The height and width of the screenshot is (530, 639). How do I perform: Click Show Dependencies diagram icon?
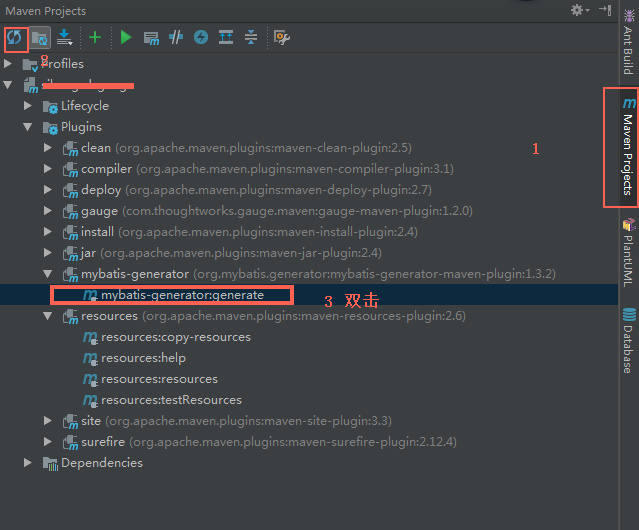click(226, 37)
